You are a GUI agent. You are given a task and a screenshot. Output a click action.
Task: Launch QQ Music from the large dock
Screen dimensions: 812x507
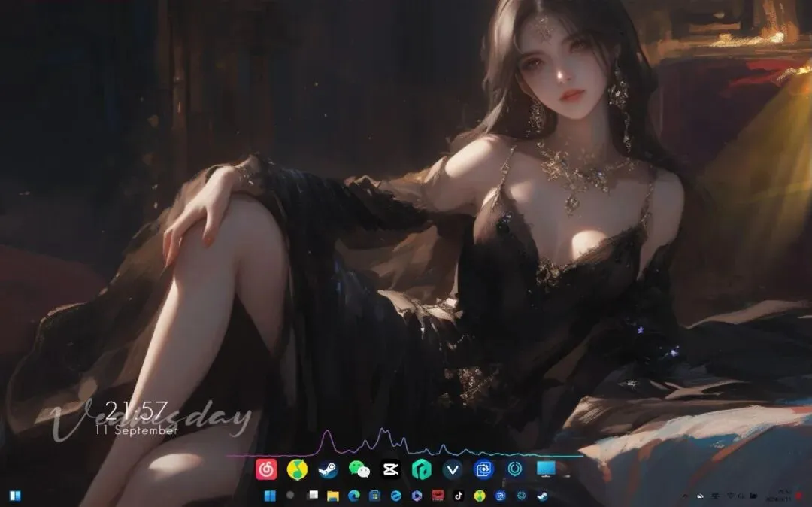[x=297, y=469]
